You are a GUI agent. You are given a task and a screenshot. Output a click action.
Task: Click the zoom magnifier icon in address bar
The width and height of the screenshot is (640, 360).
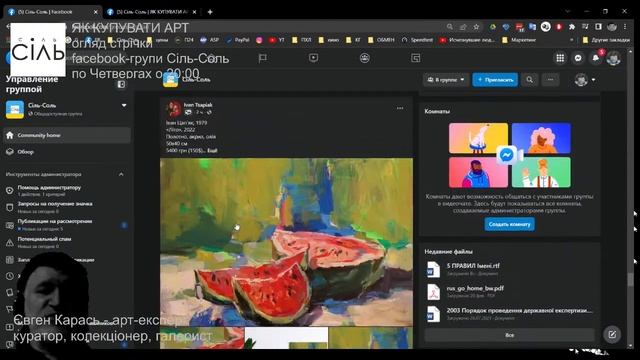coord(449,27)
